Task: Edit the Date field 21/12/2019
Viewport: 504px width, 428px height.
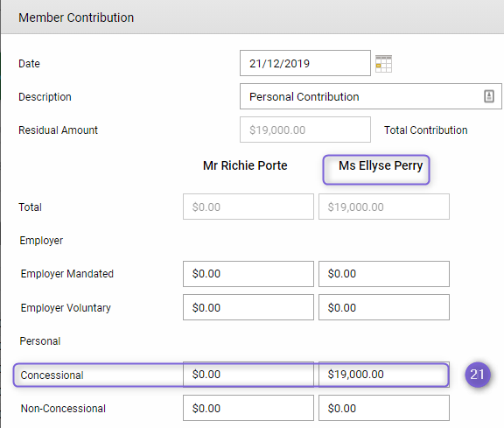Action: tap(305, 63)
